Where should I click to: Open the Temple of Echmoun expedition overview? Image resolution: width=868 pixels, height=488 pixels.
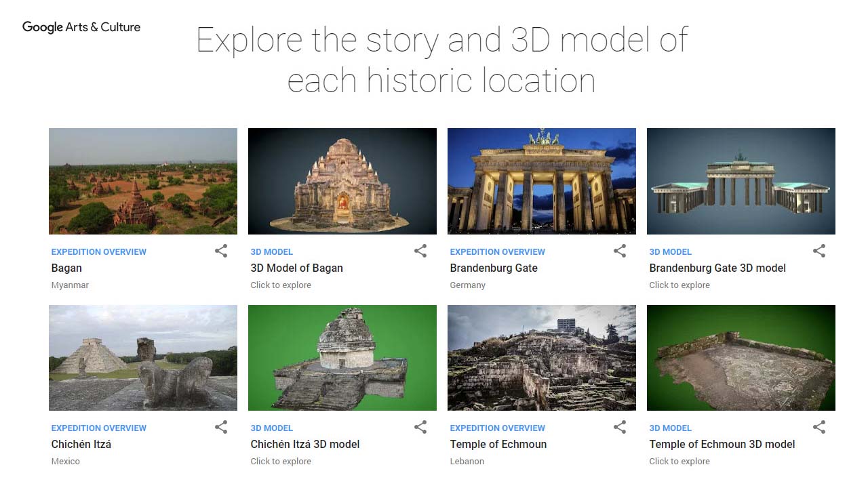click(498, 444)
